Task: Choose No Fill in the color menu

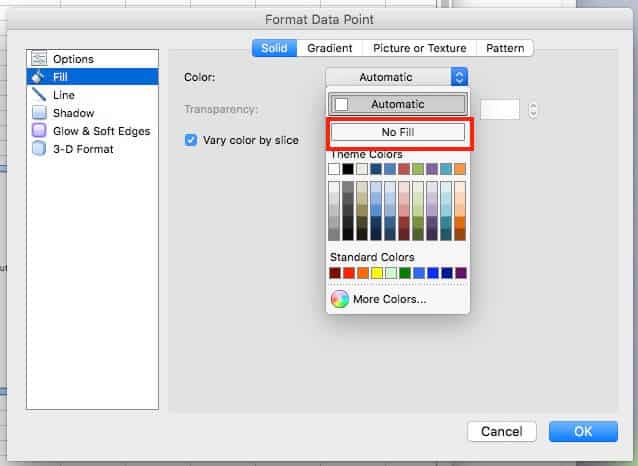Action: coord(398,132)
